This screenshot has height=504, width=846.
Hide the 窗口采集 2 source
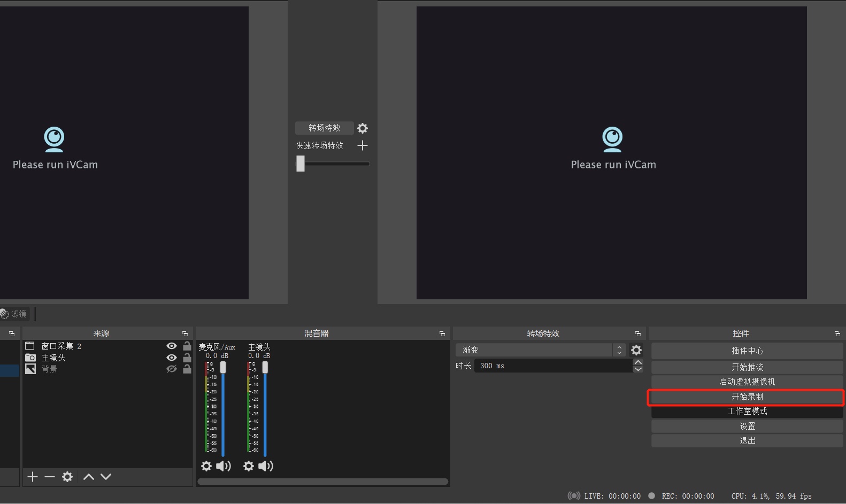172,346
